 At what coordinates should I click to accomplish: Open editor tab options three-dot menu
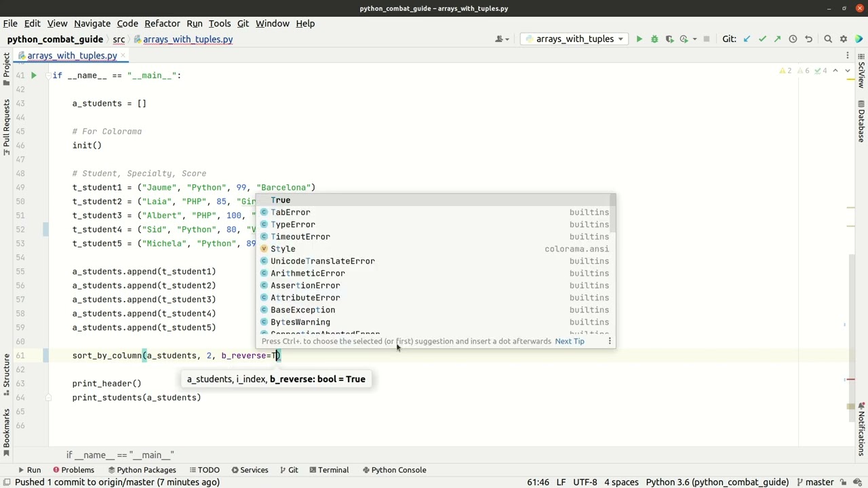click(x=848, y=56)
